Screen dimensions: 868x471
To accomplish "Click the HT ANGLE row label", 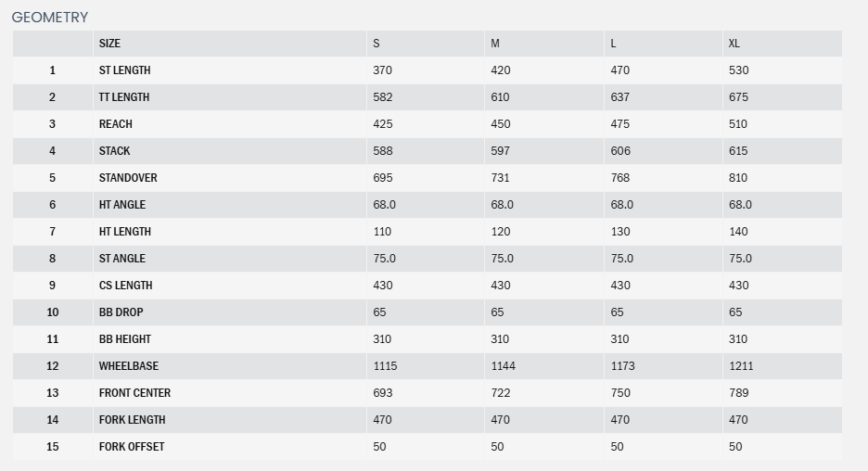I will [122, 205].
